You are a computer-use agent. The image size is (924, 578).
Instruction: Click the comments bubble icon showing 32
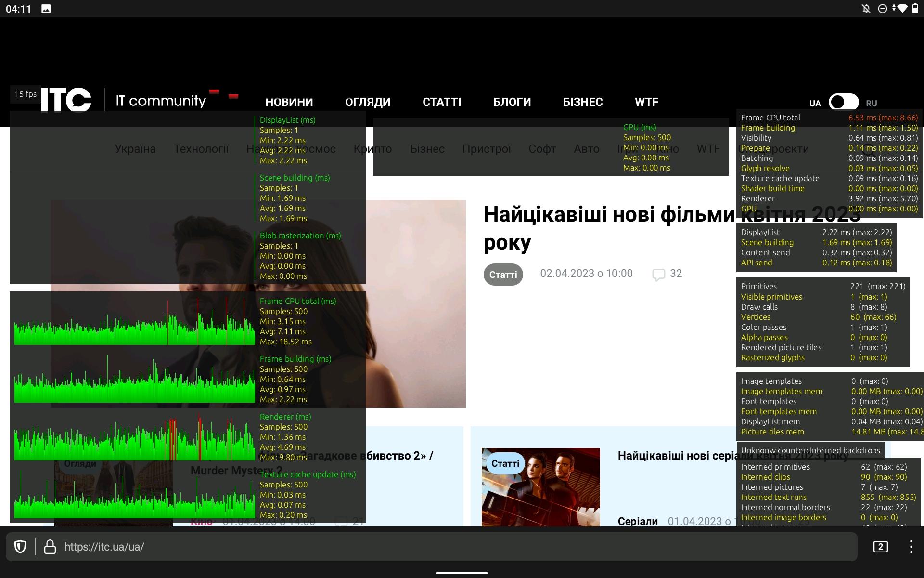(x=658, y=274)
